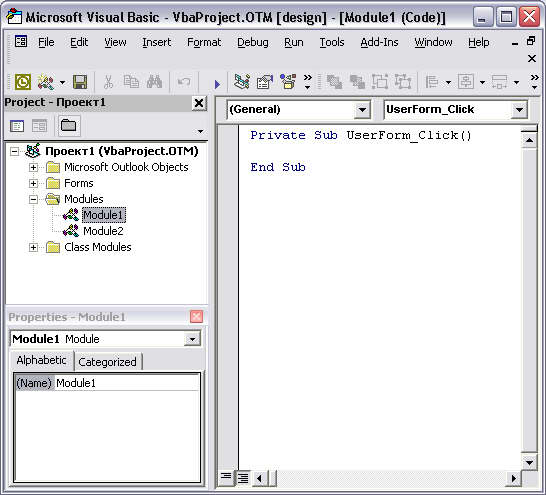This screenshot has height=495, width=546.
Task: Open the Object Browser toolbar icon
Action: (288, 82)
